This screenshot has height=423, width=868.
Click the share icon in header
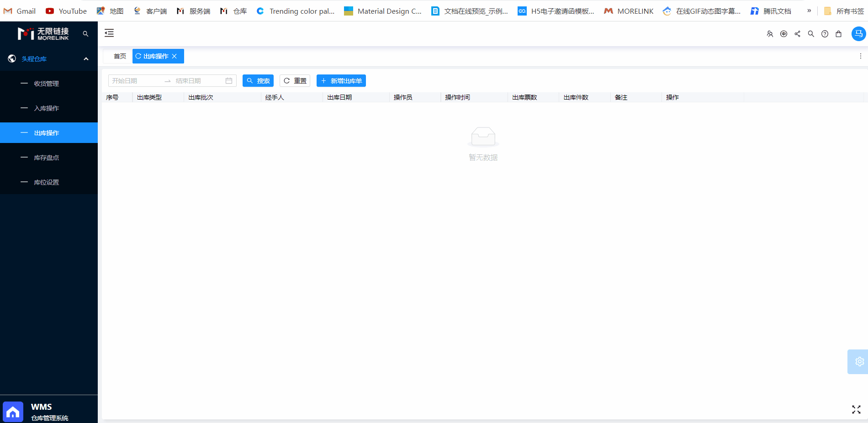797,34
